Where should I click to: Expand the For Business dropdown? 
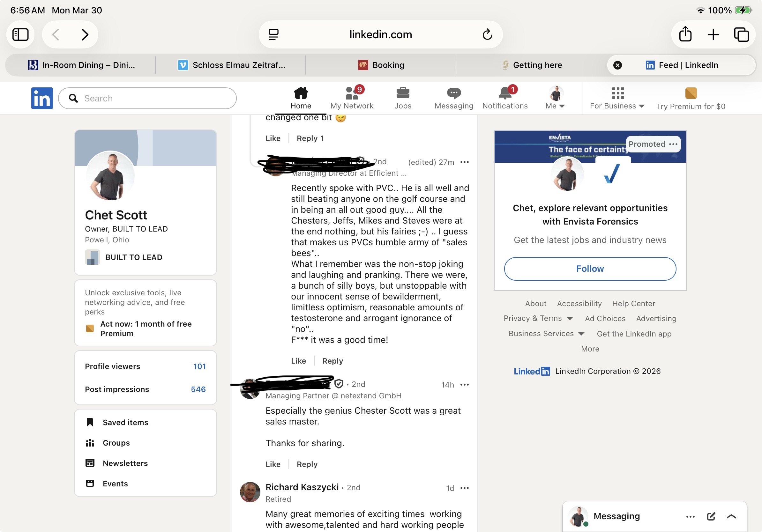617,106
